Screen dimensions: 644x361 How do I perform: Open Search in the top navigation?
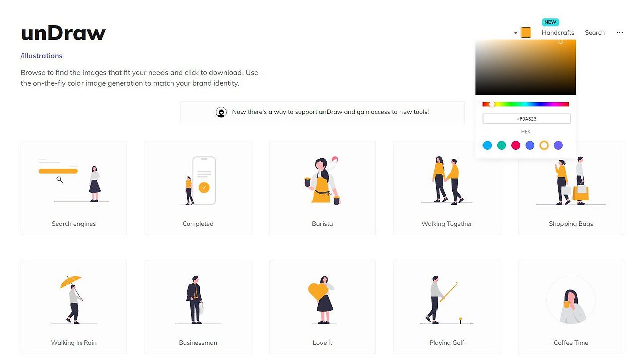point(595,33)
